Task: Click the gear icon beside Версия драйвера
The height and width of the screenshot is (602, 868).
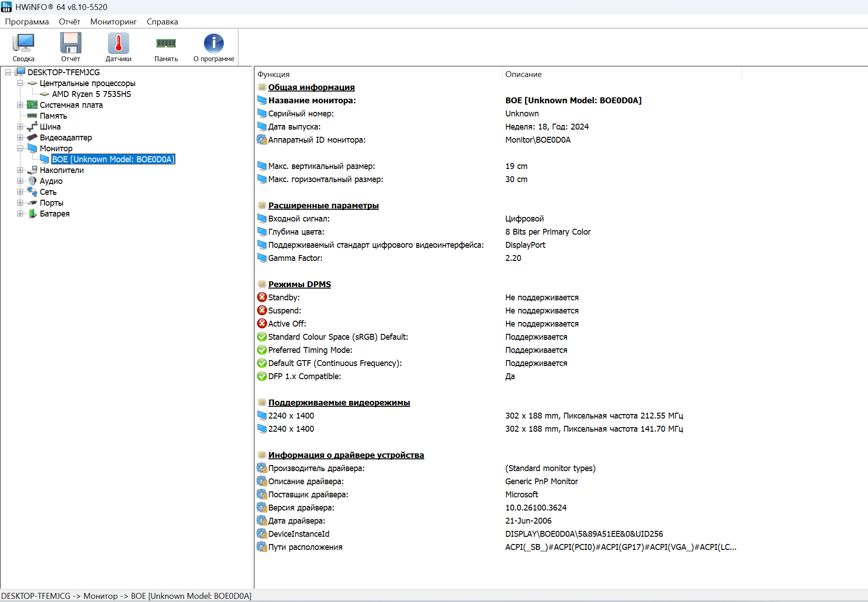Action: 262,508
